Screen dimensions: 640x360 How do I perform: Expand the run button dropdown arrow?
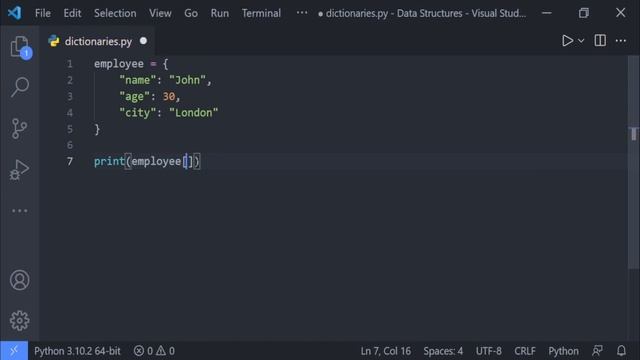tap(581, 41)
